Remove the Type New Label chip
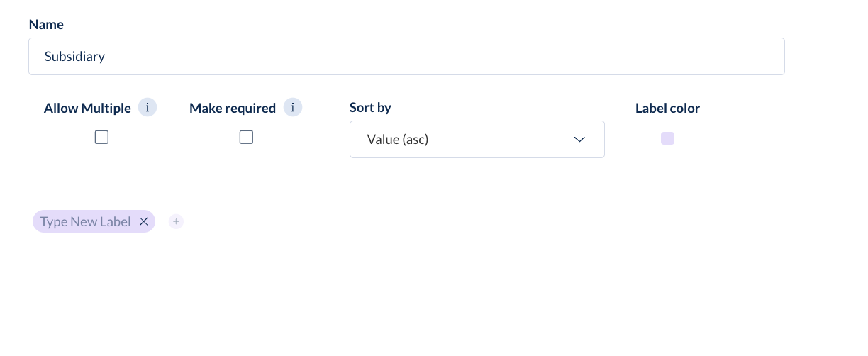 tap(143, 221)
